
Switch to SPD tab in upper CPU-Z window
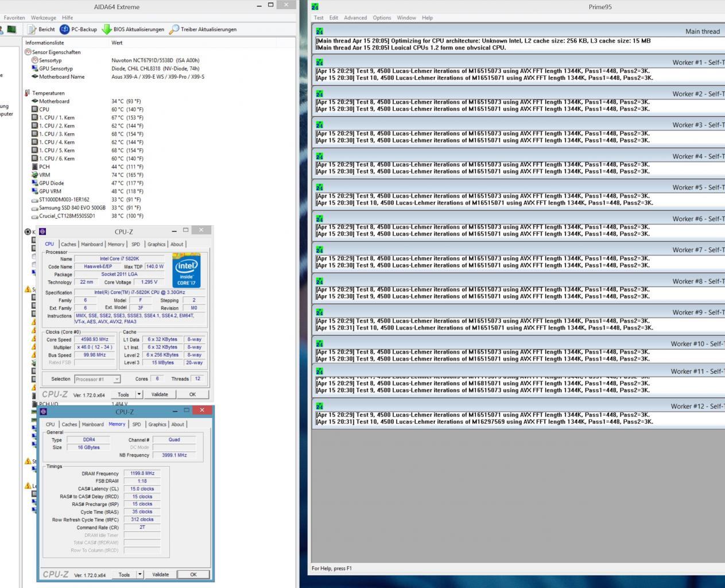point(135,244)
